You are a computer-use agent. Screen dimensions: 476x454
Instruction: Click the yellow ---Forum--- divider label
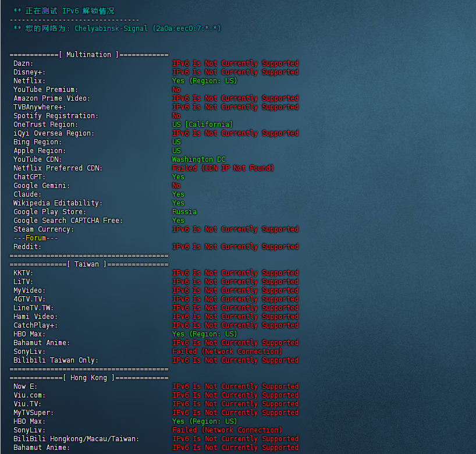(x=35, y=238)
